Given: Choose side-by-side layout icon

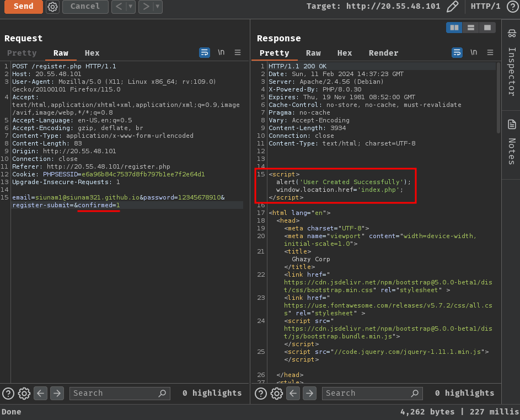Looking at the screenshot, I should coord(454,28).
